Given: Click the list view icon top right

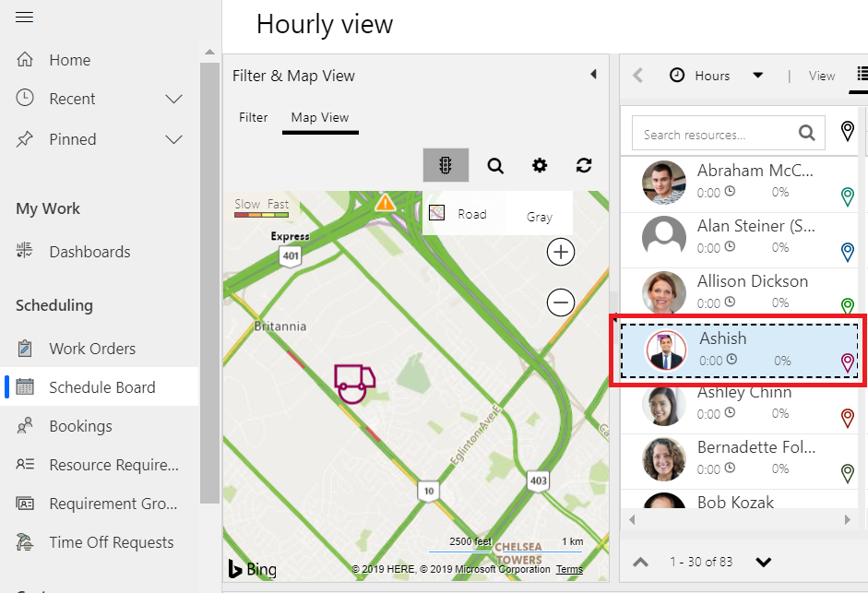Looking at the screenshot, I should [862, 76].
